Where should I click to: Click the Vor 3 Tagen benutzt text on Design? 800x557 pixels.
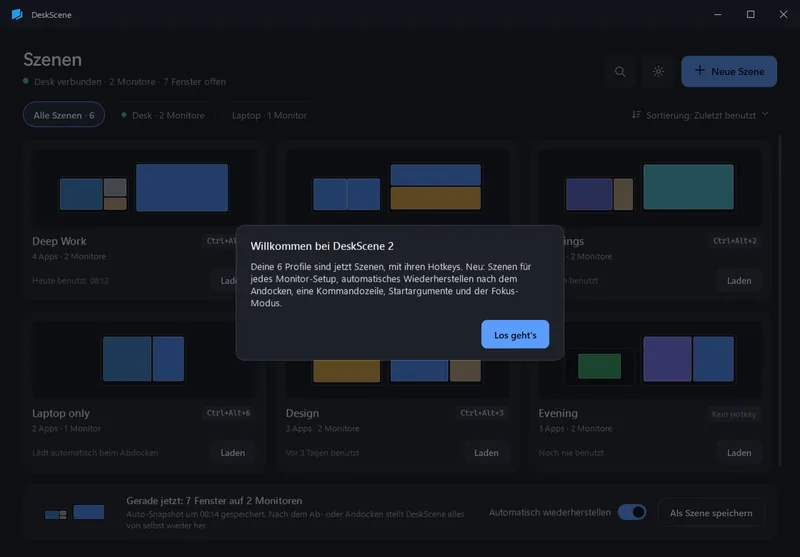322,452
